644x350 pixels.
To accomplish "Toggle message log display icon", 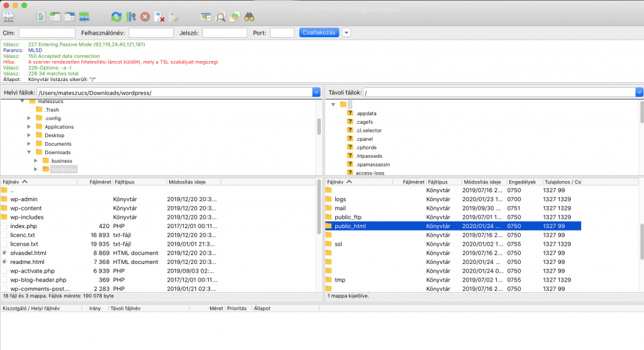I will click(41, 17).
